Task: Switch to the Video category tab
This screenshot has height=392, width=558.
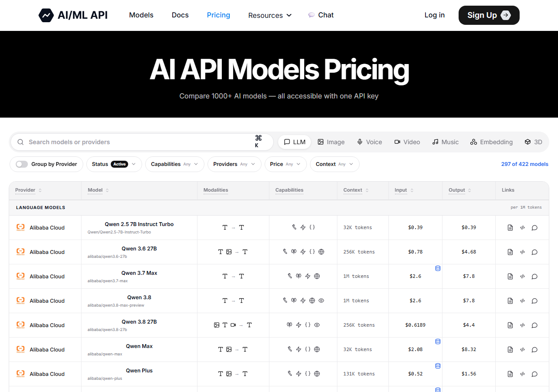Action: (407, 142)
